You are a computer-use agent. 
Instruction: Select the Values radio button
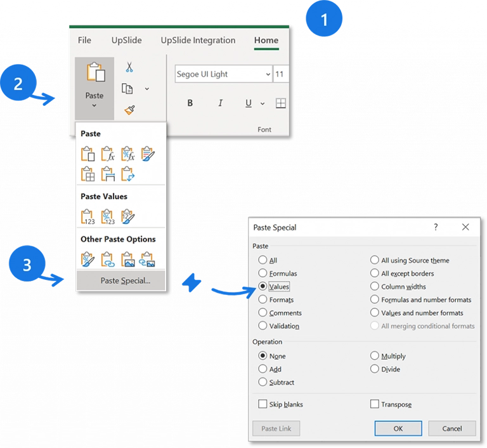263,287
